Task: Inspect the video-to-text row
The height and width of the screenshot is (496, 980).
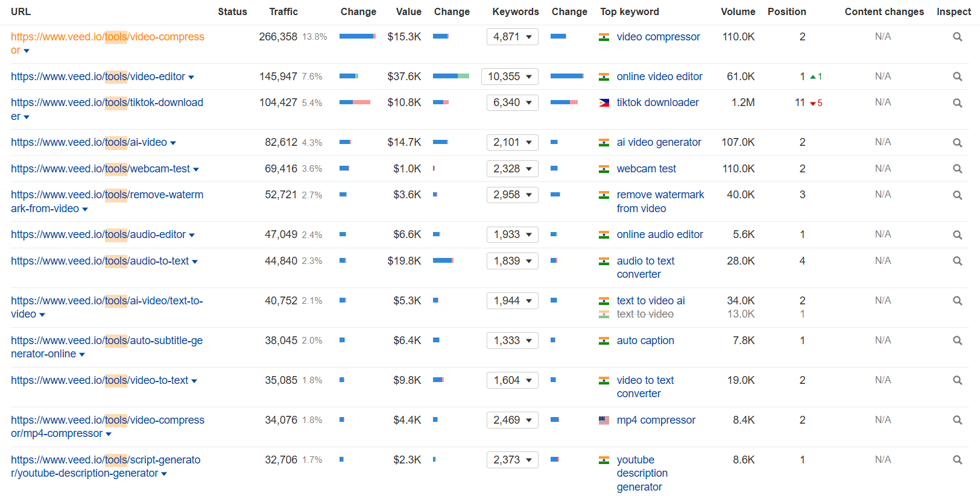Action: coord(957,380)
